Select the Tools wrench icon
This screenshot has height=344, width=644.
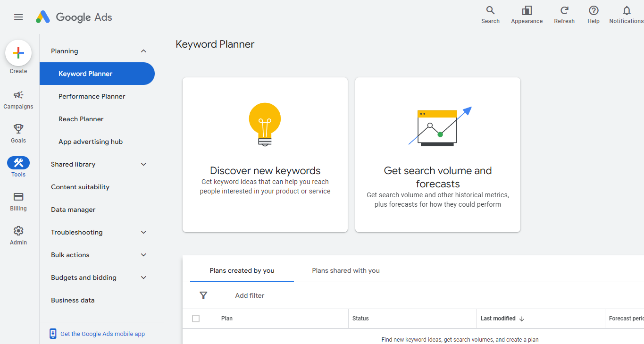[x=18, y=163]
